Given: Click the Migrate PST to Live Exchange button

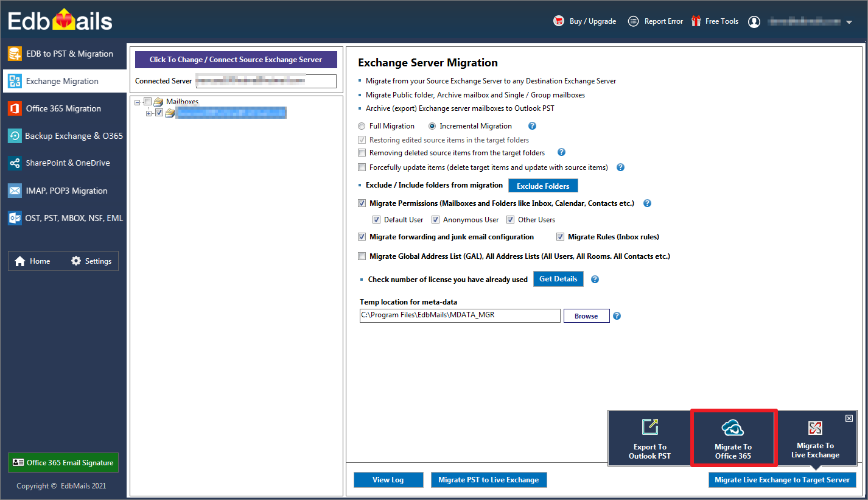Looking at the screenshot, I should point(489,480).
